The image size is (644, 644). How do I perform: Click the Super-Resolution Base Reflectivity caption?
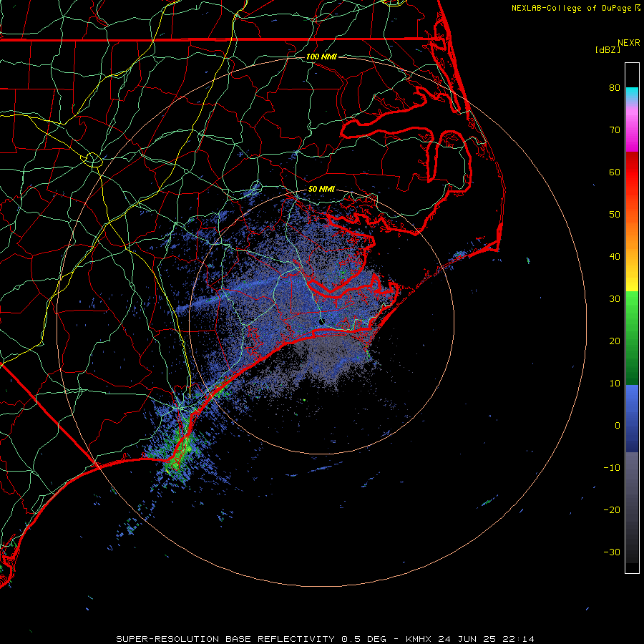click(225, 639)
